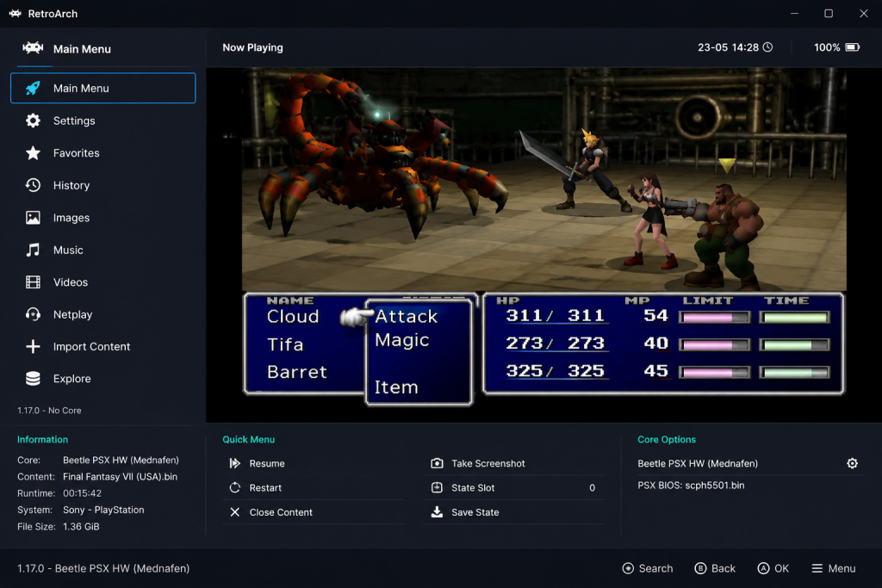Open the Netplay menu entry
This screenshot has height=588, width=882.
click(x=103, y=314)
